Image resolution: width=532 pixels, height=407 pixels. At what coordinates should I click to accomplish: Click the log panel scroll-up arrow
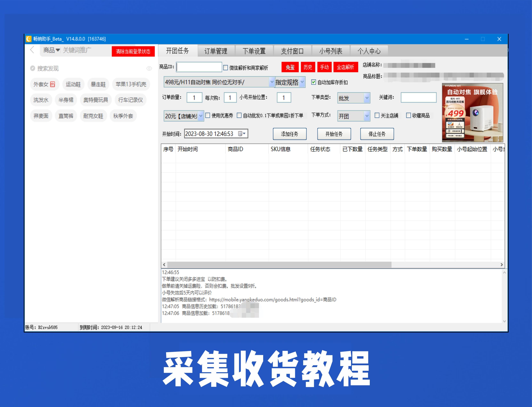504,273
